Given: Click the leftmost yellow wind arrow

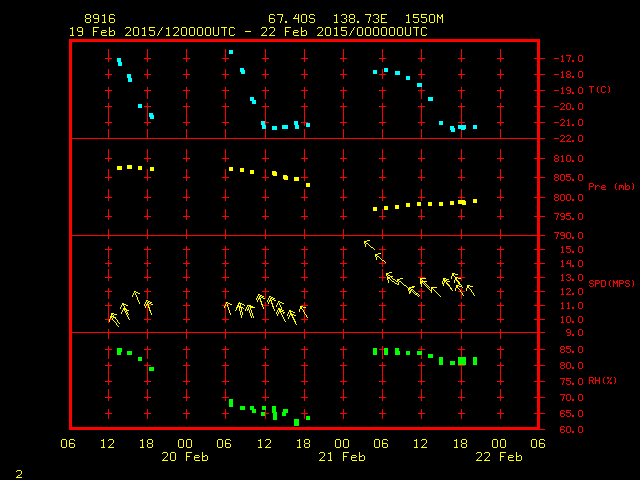Looking at the screenshot, I should tap(114, 319).
